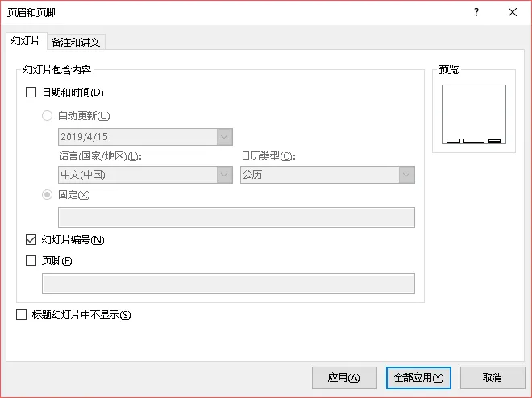This screenshot has height=398, width=532.
Task: Click the slide preview thumbnail
Action: (x=474, y=111)
